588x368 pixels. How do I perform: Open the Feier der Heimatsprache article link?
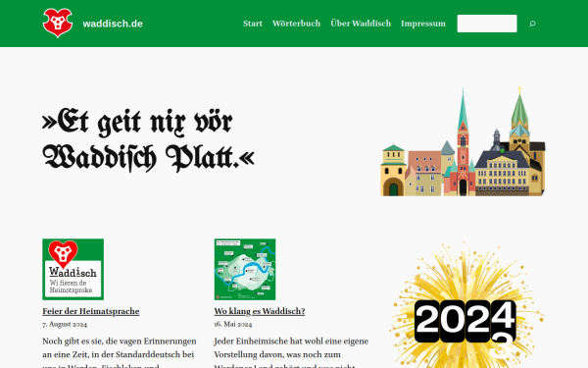click(91, 311)
